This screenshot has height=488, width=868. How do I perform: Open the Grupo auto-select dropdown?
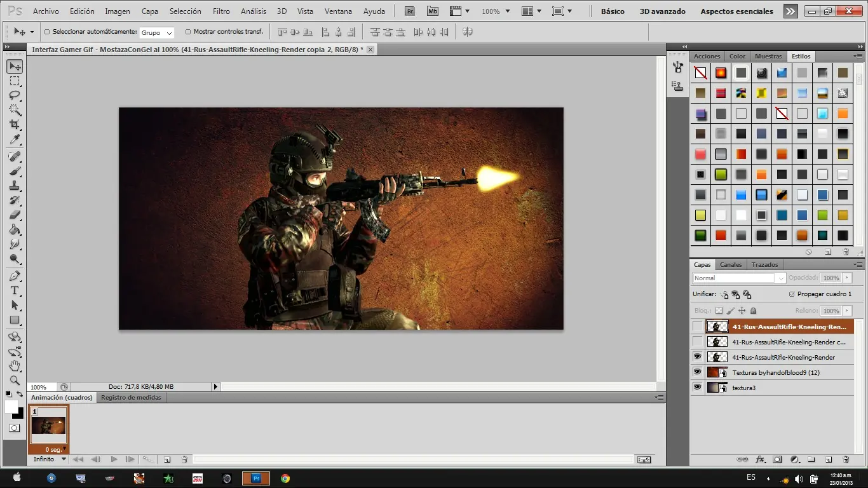pyautogui.click(x=157, y=32)
